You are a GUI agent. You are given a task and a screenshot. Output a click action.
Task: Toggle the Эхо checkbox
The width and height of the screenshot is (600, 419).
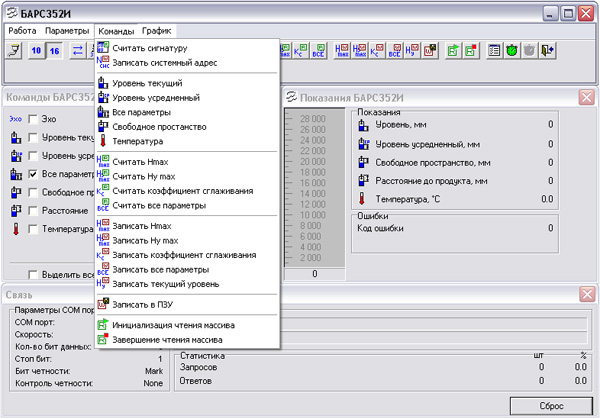click(x=33, y=119)
